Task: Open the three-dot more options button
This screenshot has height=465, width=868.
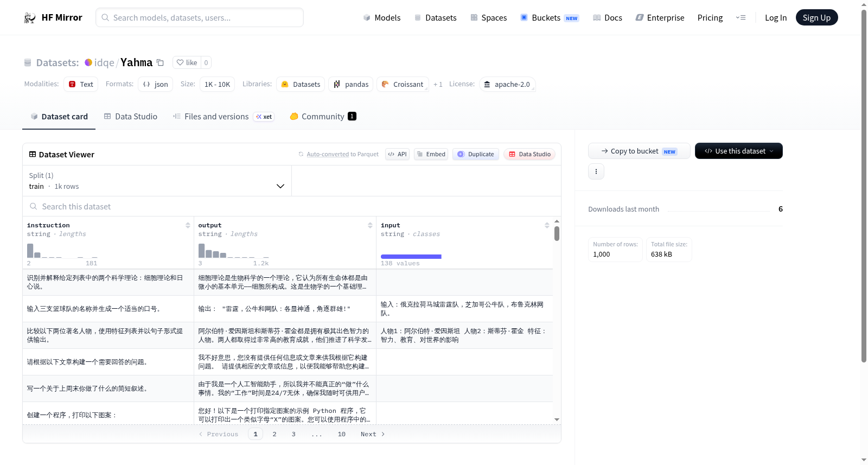Action: (x=596, y=171)
